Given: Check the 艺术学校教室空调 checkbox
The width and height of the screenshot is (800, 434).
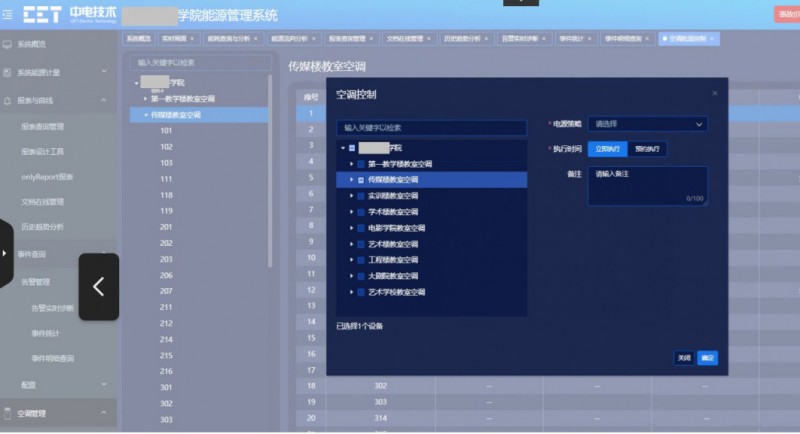Looking at the screenshot, I should point(361,292).
